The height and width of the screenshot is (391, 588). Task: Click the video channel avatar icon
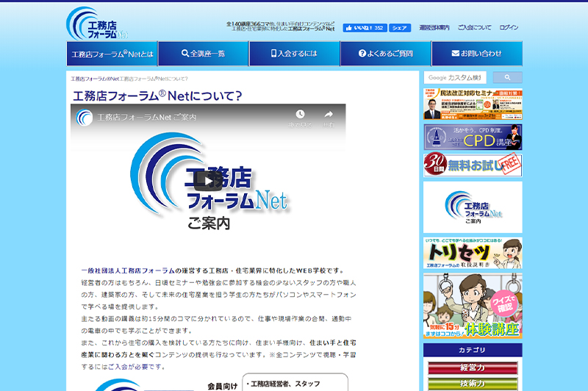(x=85, y=118)
